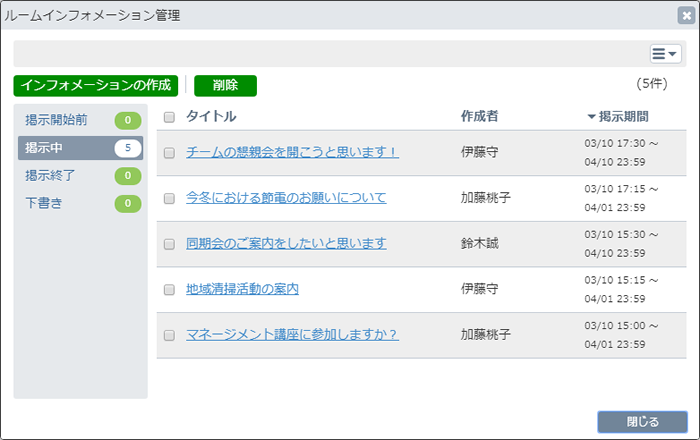Viewport: 700px width, 440px height.
Task: Click the green 削除 button
Action: click(225, 85)
